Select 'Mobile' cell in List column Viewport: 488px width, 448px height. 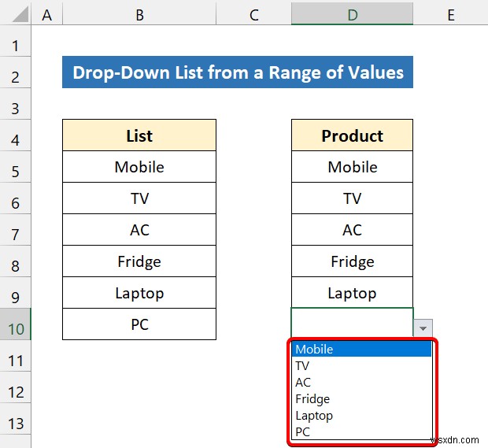pyautogui.click(x=139, y=167)
